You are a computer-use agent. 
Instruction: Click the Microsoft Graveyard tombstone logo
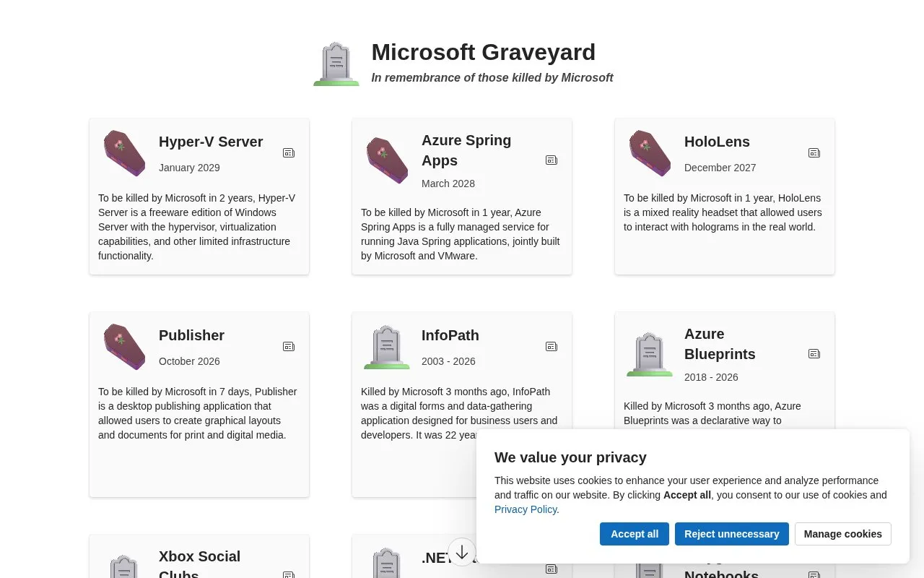336,64
